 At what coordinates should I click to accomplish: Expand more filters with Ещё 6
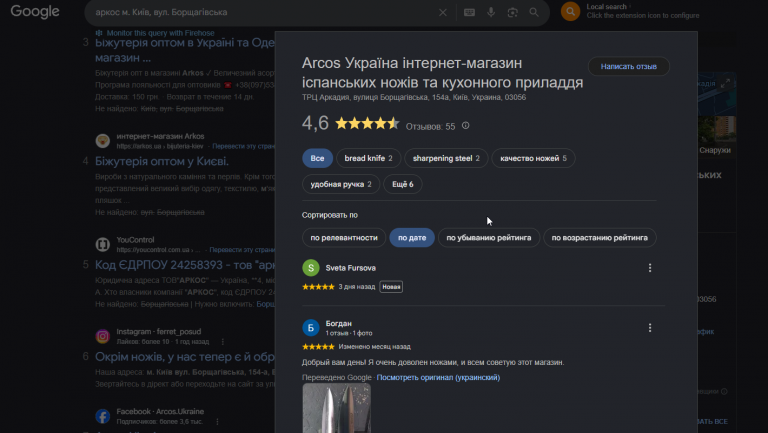[403, 184]
